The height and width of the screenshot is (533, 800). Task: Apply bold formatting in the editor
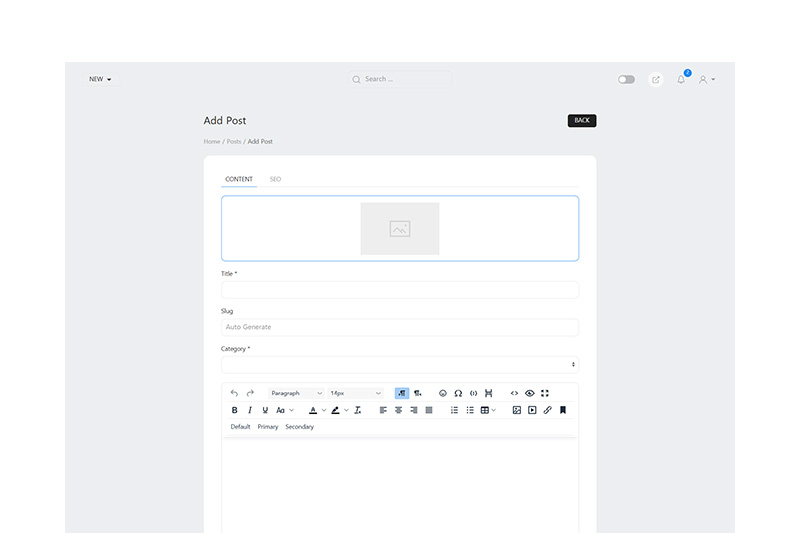pos(235,410)
